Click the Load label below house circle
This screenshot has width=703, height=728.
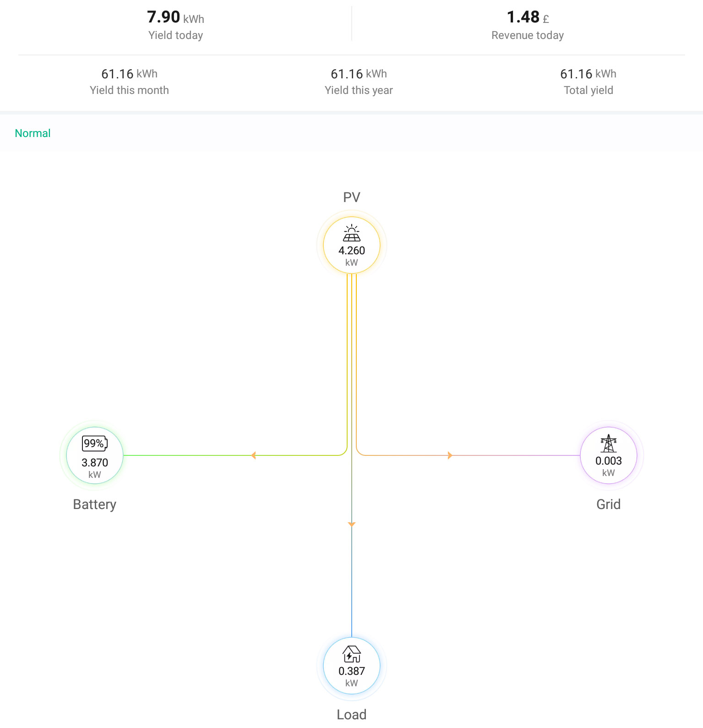point(352,715)
